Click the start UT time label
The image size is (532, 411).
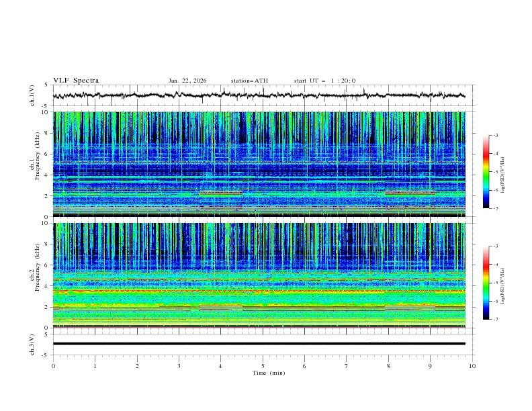[x=324, y=81]
